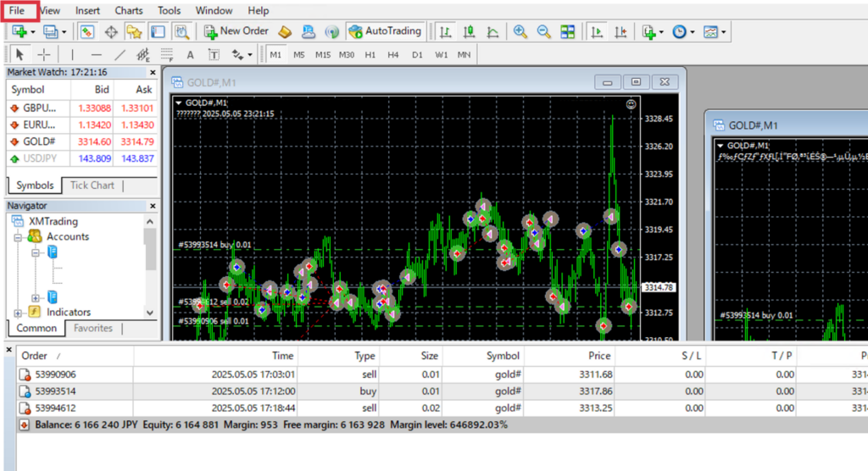Open the Profiles icon
The height and width of the screenshot is (471, 868).
pyautogui.click(x=50, y=31)
